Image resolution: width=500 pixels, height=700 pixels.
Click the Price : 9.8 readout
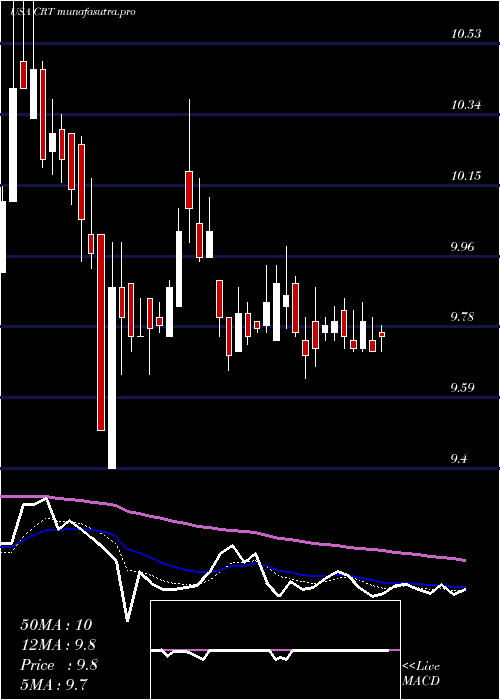coord(59,665)
